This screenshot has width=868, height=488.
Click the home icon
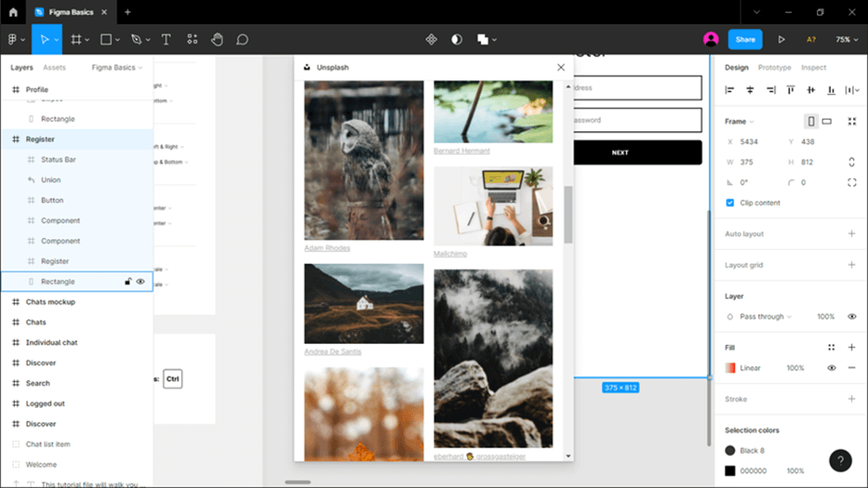13,12
